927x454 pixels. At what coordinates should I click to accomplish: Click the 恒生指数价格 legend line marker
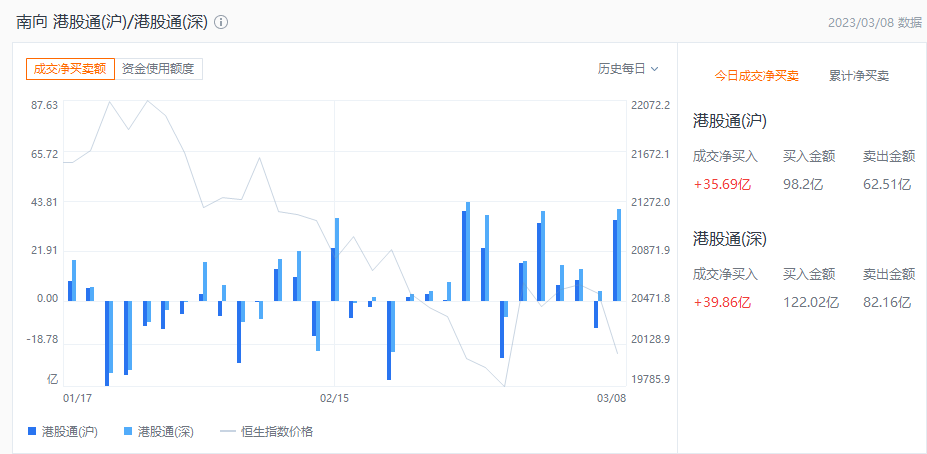[x=228, y=432]
